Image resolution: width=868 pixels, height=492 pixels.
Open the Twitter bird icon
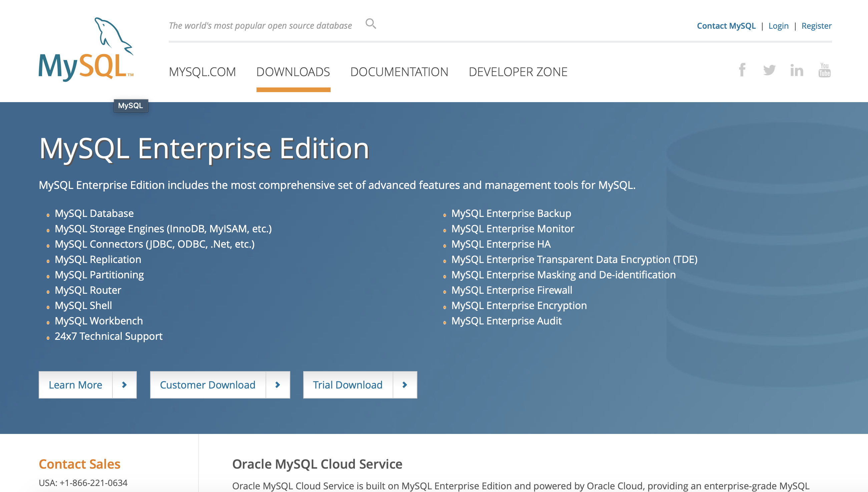coord(769,70)
